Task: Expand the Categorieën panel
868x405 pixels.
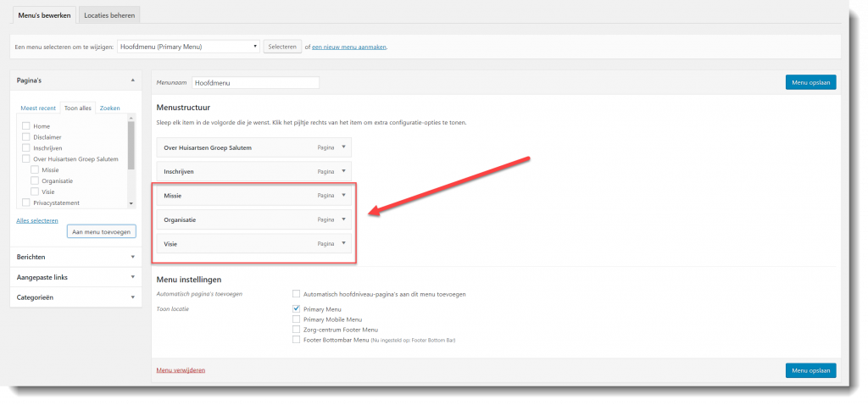Action: click(x=75, y=297)
